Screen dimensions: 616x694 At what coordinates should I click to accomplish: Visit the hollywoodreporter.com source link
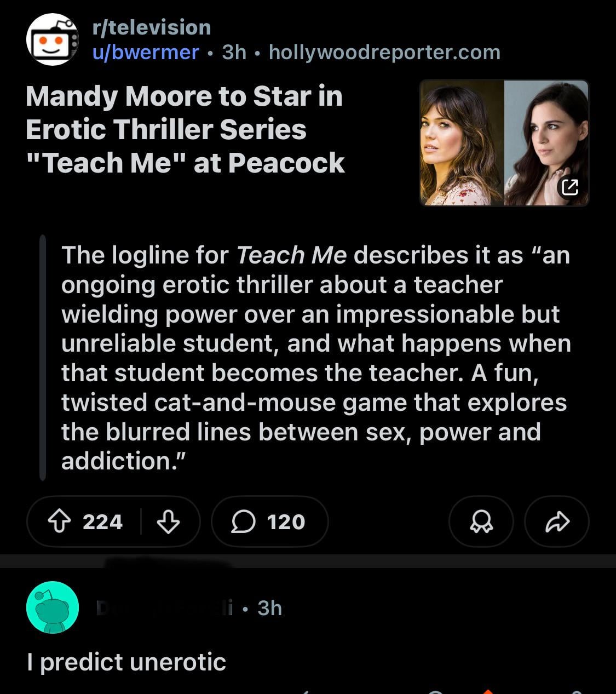(x=384, y=53)
